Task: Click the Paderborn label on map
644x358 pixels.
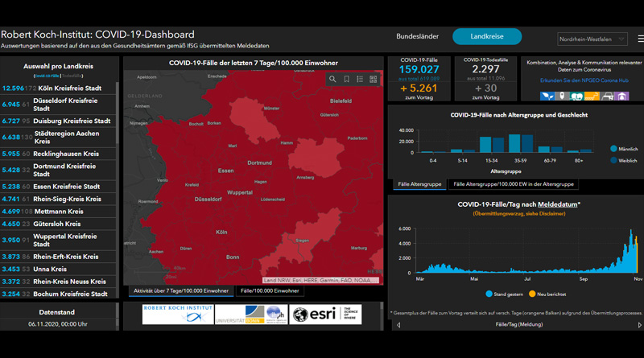Action: click(x=357, y=138)
